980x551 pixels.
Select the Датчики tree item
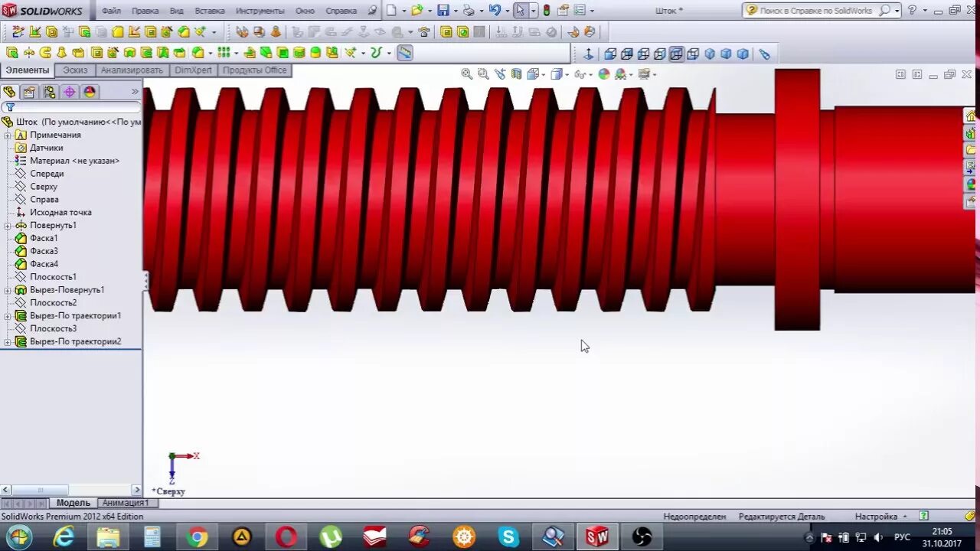click(x=46, y=148)
